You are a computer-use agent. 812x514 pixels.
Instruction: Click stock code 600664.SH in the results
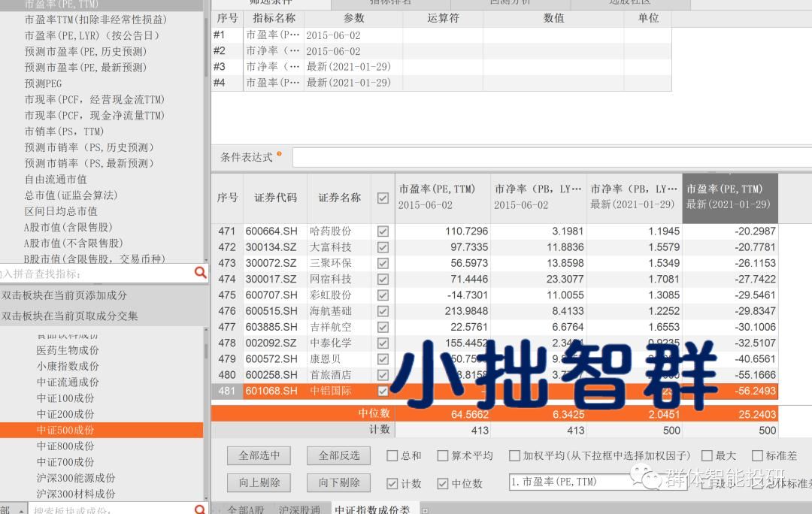[x=271, y=231]
